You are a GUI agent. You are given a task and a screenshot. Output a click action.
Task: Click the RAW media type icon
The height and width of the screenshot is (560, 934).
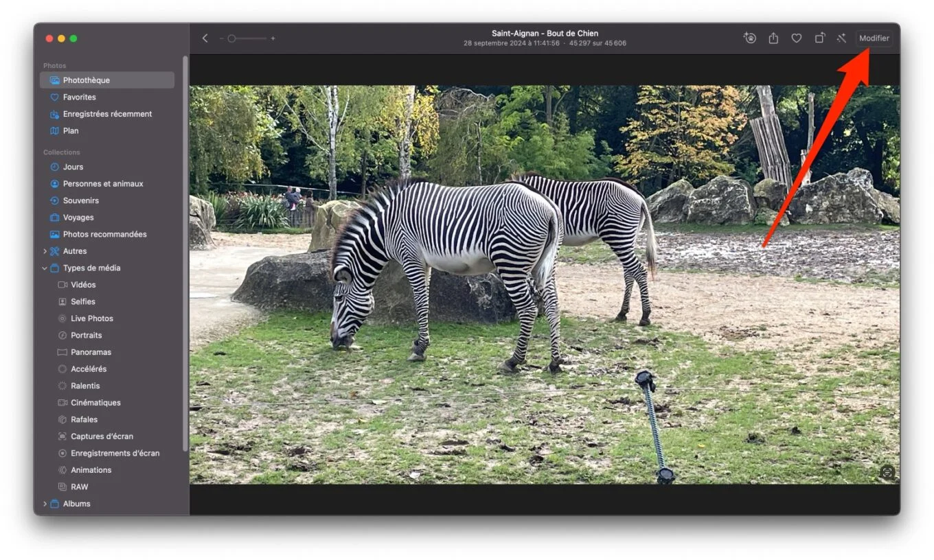(62, 487)
